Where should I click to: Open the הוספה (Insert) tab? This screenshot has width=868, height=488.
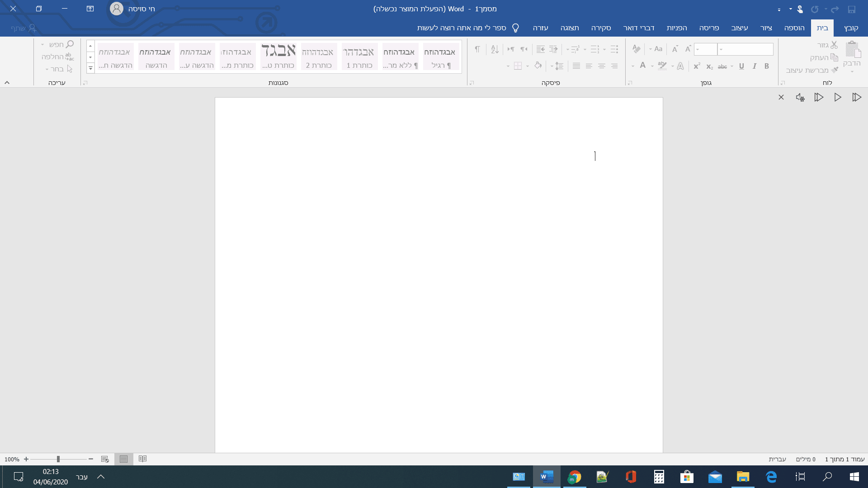pos(794,28)
